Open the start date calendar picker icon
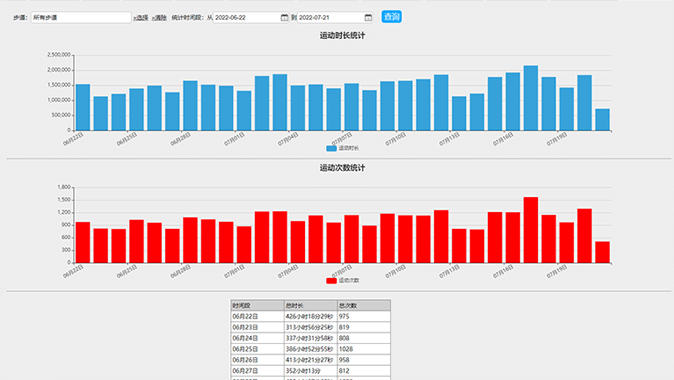The image size is (674, 380). [284, 17]
